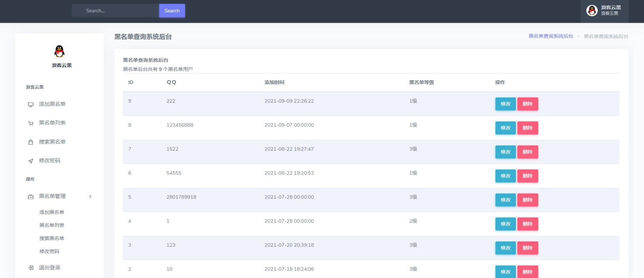Click the paper plane icon beside 修改密码

click(x=31, y=161)
